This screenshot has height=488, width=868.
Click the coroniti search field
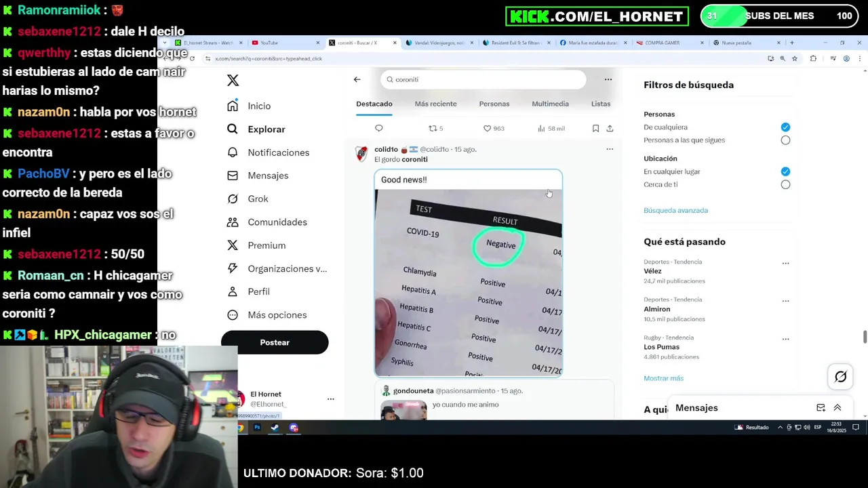coord(483,79)
